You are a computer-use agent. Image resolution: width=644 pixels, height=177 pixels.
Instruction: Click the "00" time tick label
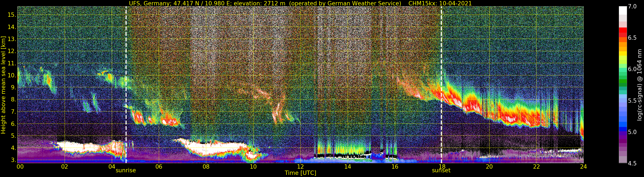[20, 166]
